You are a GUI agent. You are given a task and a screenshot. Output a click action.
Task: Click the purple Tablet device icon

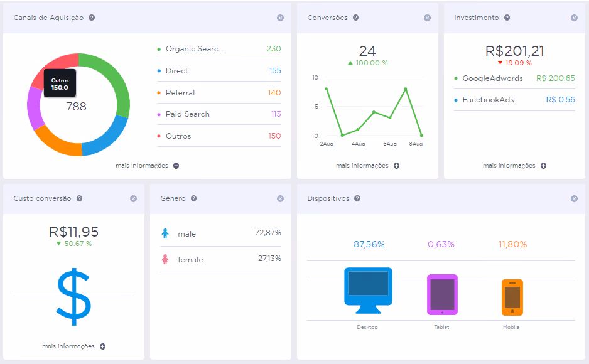442,294
